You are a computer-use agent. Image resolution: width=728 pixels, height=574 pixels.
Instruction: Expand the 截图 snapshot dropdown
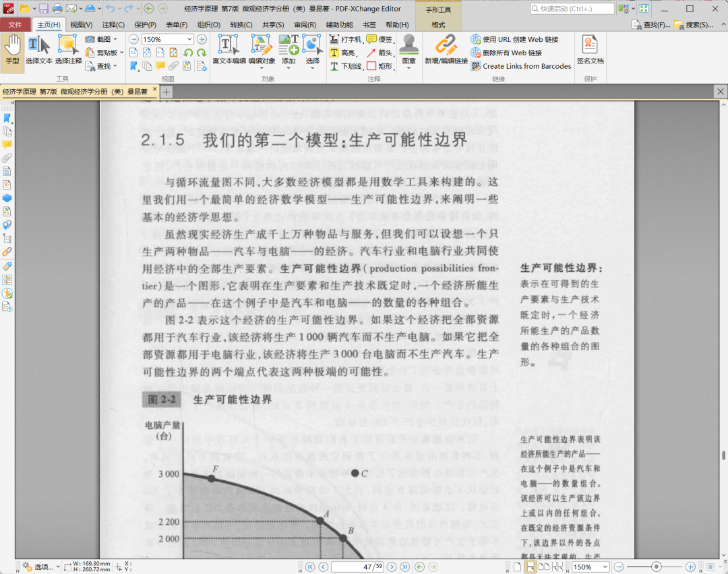pos(115,39)
